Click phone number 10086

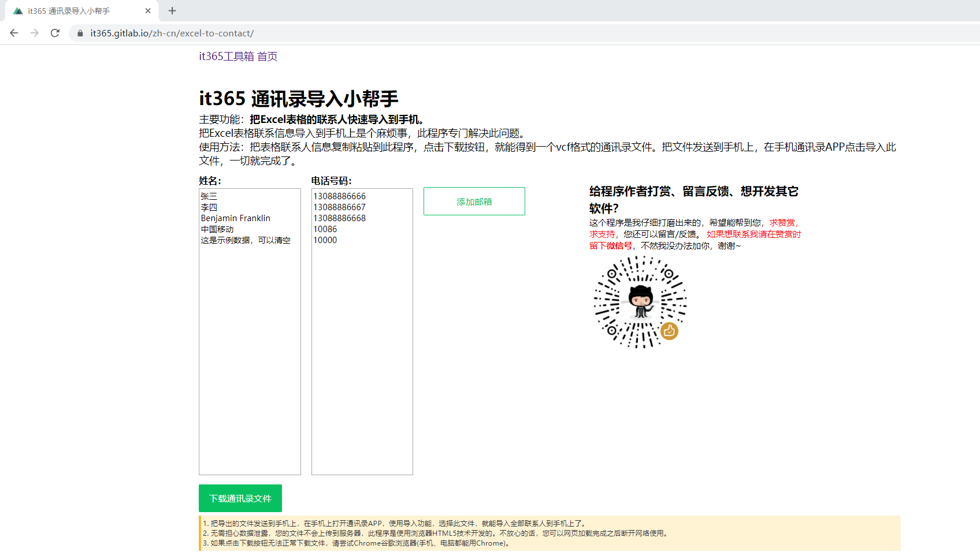click(325, 229)
